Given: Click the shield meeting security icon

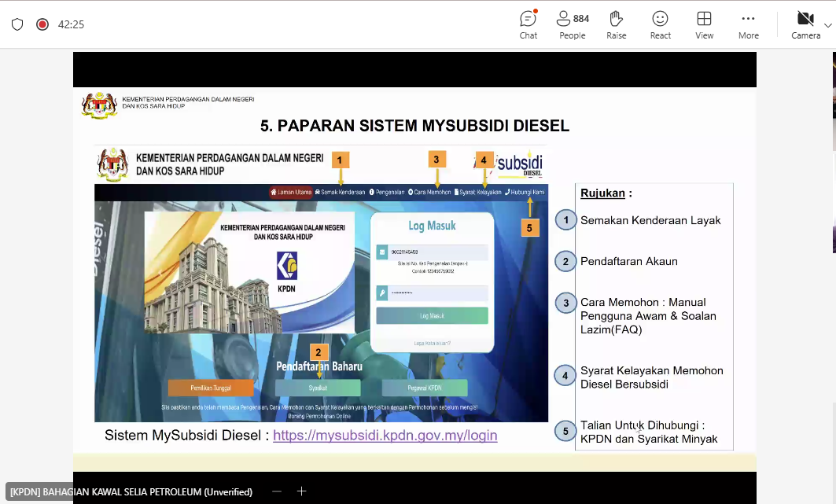Looking at the screenshot, I should coord(17,24).
